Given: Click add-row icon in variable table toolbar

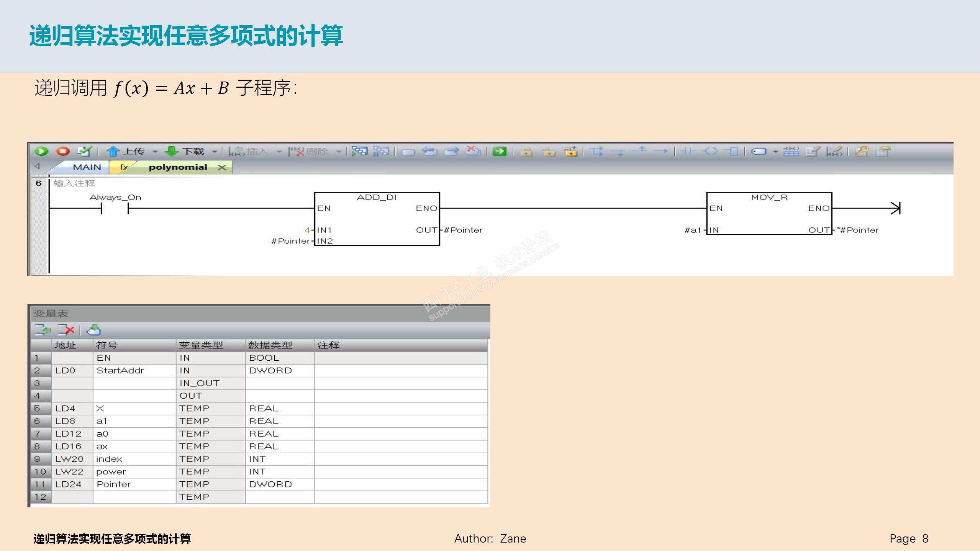Looking at the screenshot, I should (43, 330).
